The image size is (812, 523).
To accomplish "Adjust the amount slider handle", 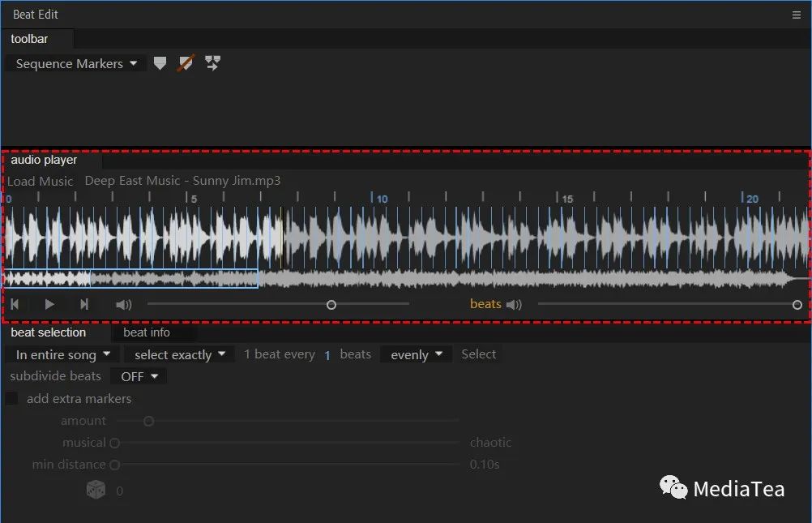I will point(148,421).
